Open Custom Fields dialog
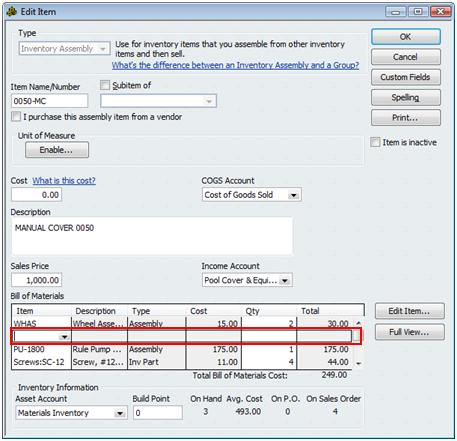Viewport: 457px width, 441px height. pyautogui.click(x=406, y=77)
